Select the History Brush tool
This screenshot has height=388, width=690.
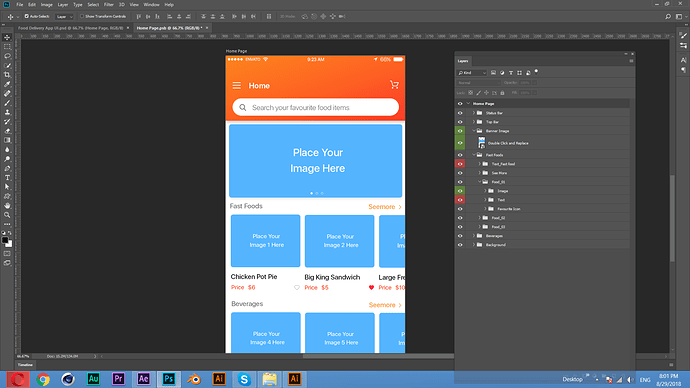point(7,121)
